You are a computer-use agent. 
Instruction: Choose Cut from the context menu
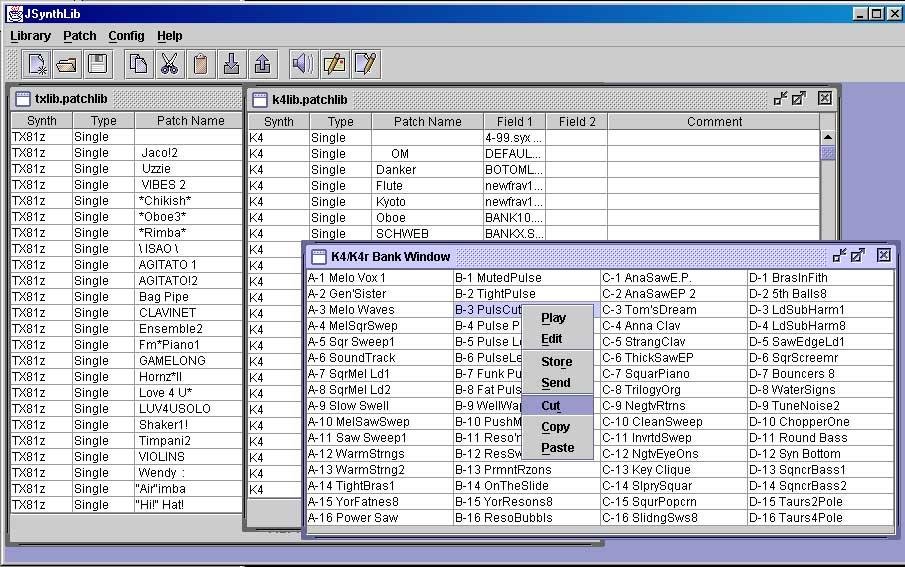pos(557,405)
